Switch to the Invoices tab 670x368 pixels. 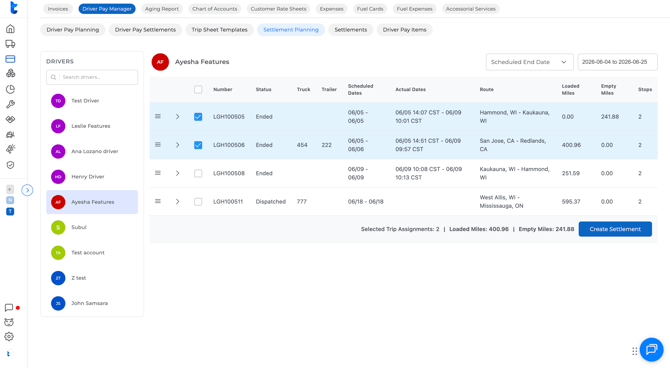pyautogui.click(x=58, y=9)
